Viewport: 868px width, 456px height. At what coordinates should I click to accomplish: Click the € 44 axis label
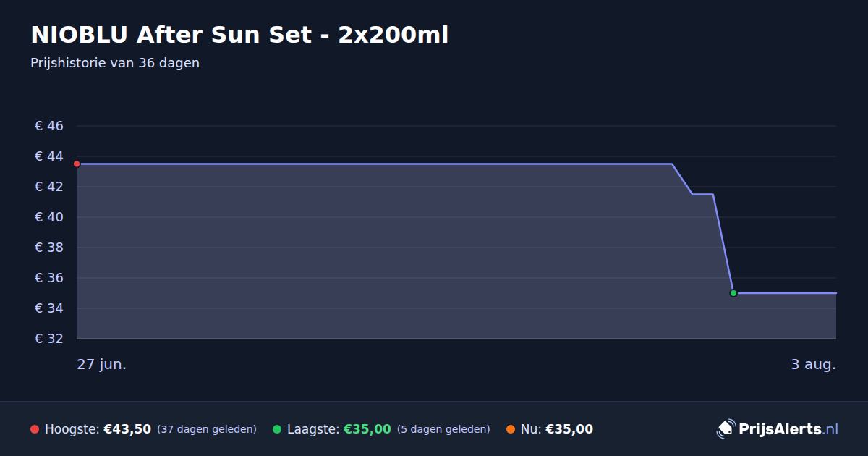49,156
